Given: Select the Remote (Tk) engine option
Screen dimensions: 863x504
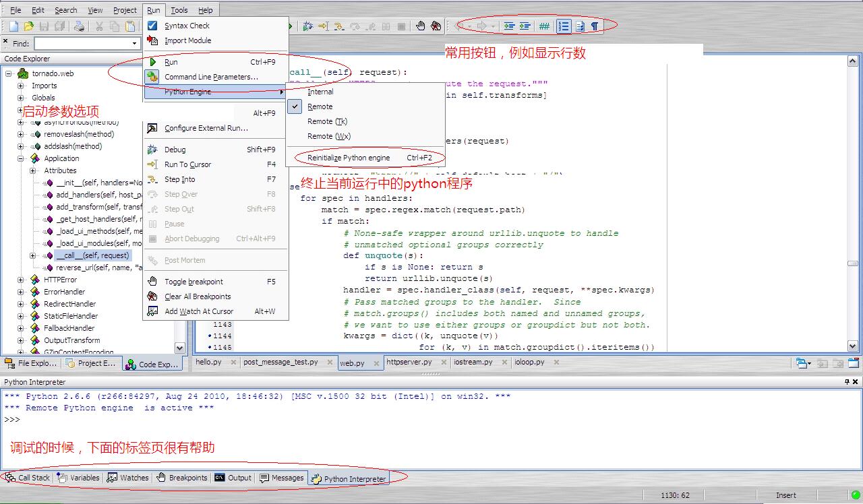Looking at the screenshot, I should tap(327, 121).
